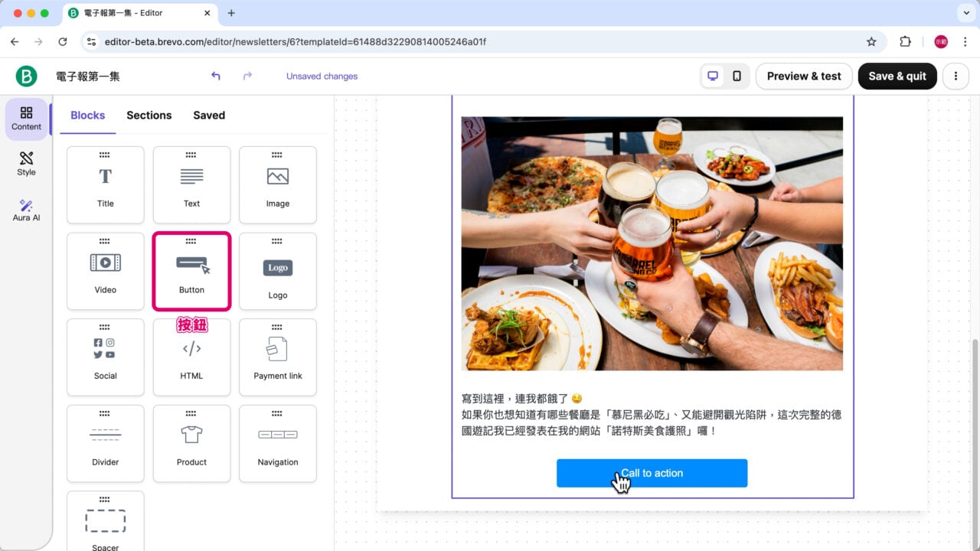The height and width of the screenshot is (551, 980).
Task: Open the Style panel in the sidebar
Action: (x=25, y=165)
